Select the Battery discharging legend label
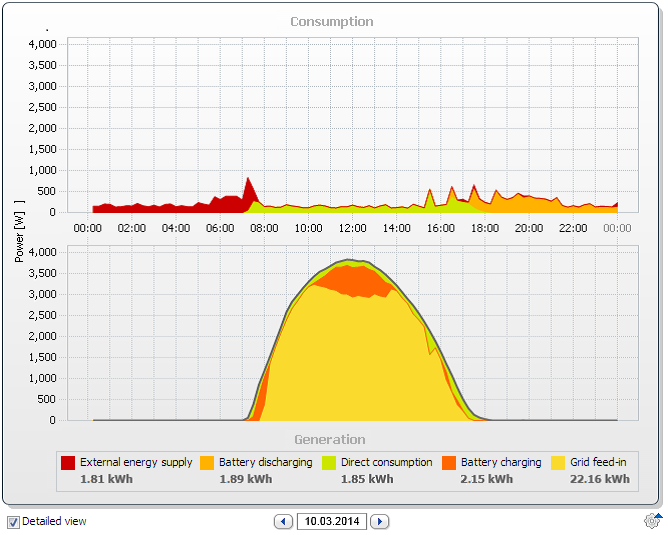This screenshot has width=668, height=535. tap(265, 463)
